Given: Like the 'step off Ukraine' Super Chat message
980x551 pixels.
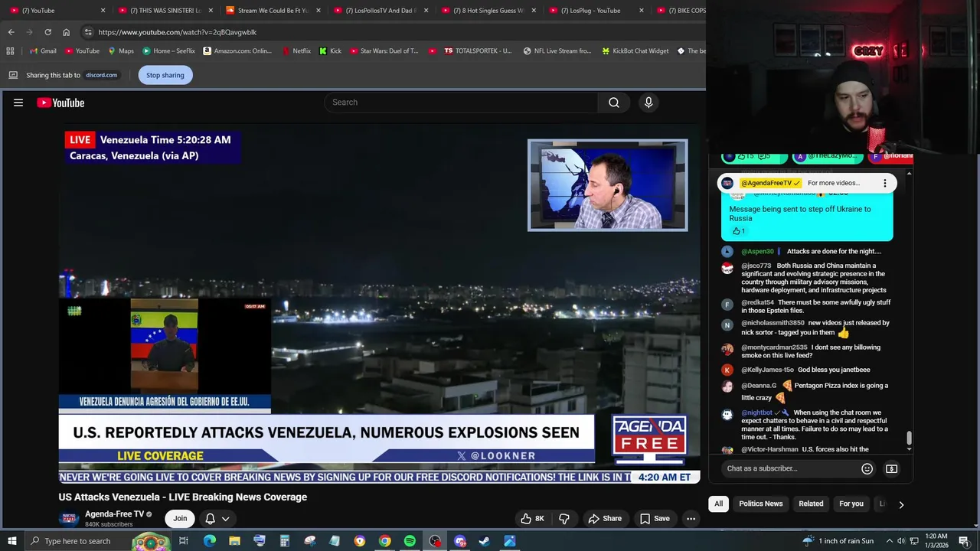Looking at the screenshot, I should [736, 231].
